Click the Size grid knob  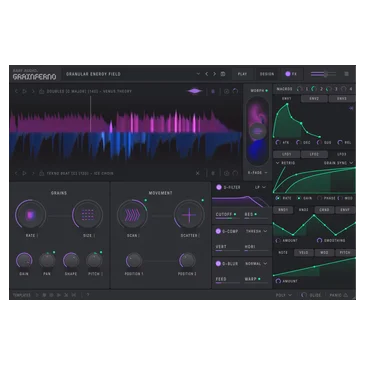(87, 215)
